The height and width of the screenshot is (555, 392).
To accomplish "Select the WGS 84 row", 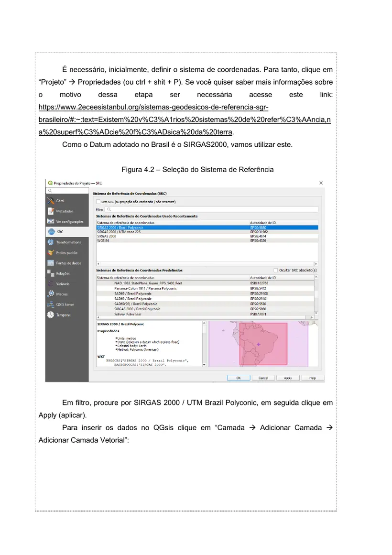I will pos(207,240).
